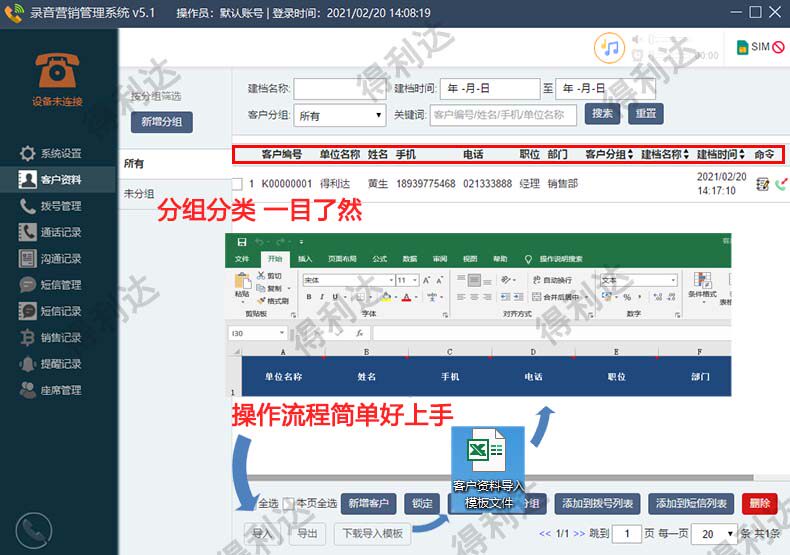Image resolution: width=790 pixels, height=555 pixels.
Task: Click the red 删除 button
Action: pos(760,504)
